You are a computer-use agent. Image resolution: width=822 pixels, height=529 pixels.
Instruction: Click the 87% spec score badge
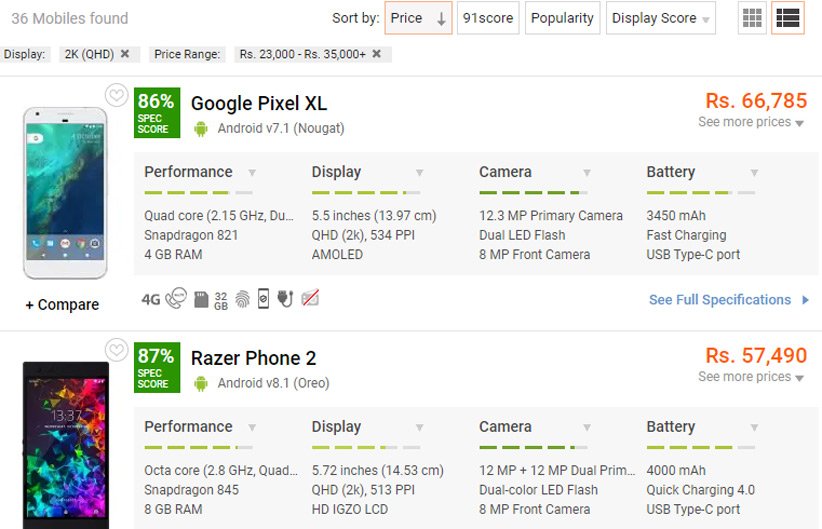pos(157,367)
